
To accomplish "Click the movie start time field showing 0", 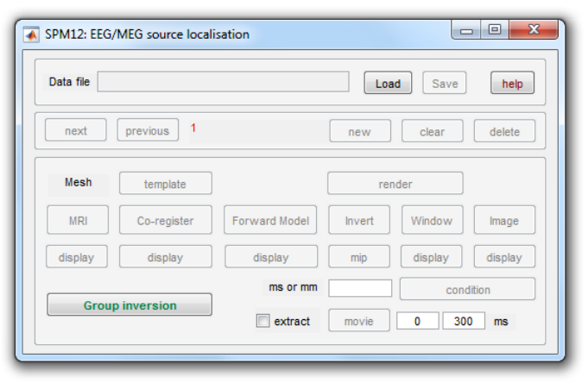I will (417, 321).
